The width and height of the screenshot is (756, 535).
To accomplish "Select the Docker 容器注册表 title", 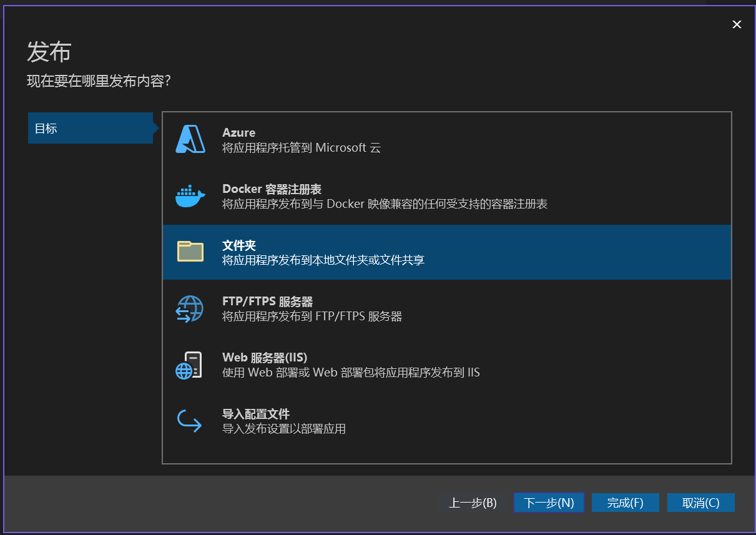I will tap(272, 189).
